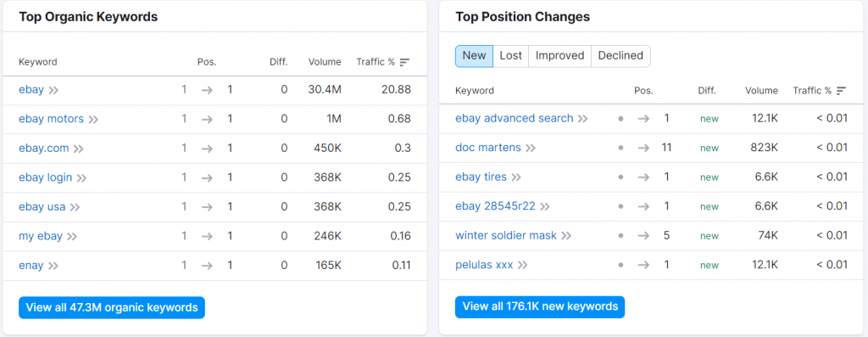Open the double-chevron next to pelulas xxx

[522, 266]
